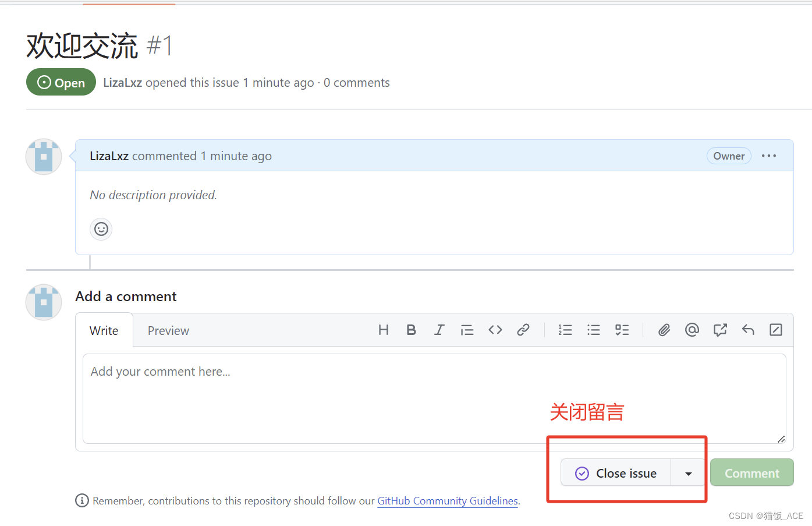812x526 pixels.
Task: Insert a task list
Action: pos(622,330)
